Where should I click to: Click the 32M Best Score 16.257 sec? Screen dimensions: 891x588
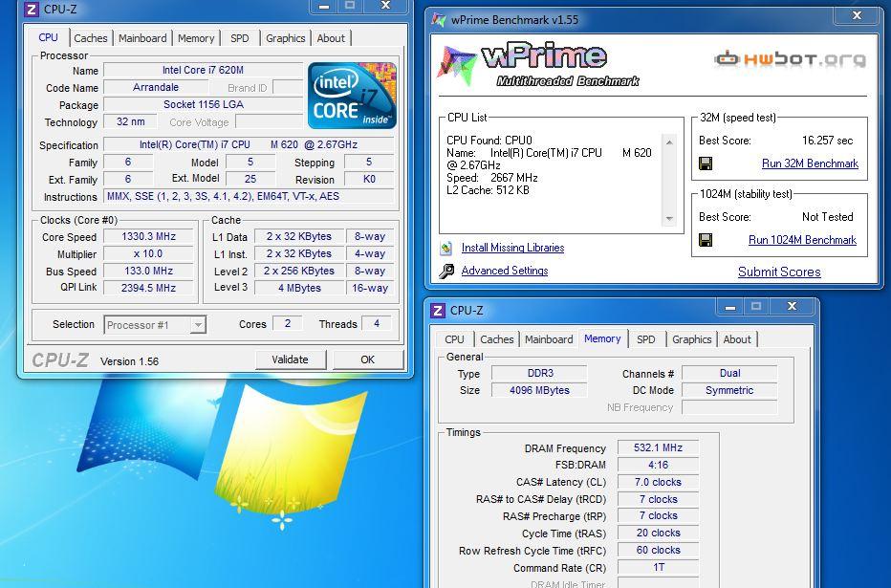[x=827, y=141]
